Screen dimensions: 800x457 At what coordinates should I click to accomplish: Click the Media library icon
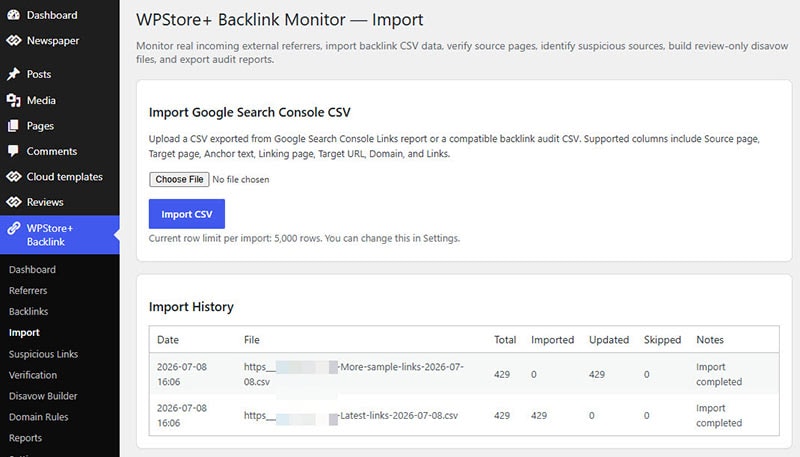coord(14,100)
